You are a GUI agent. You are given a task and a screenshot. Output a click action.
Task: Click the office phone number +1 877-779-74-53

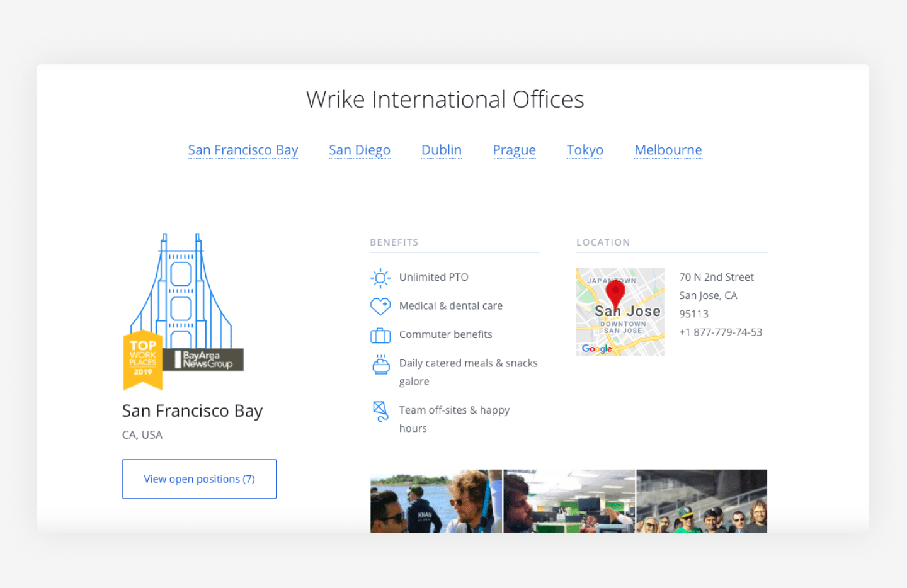tap(721, 332)
